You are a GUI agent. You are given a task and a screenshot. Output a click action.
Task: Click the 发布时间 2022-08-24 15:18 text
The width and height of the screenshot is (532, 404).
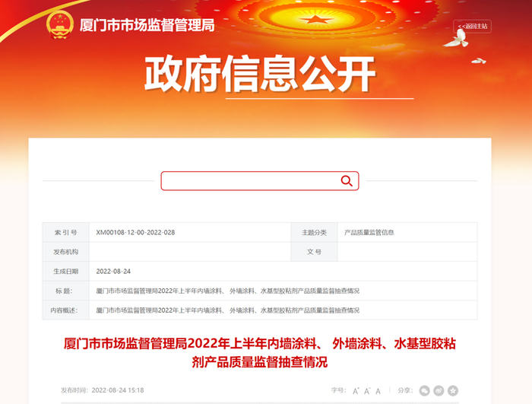click(102, 390)
